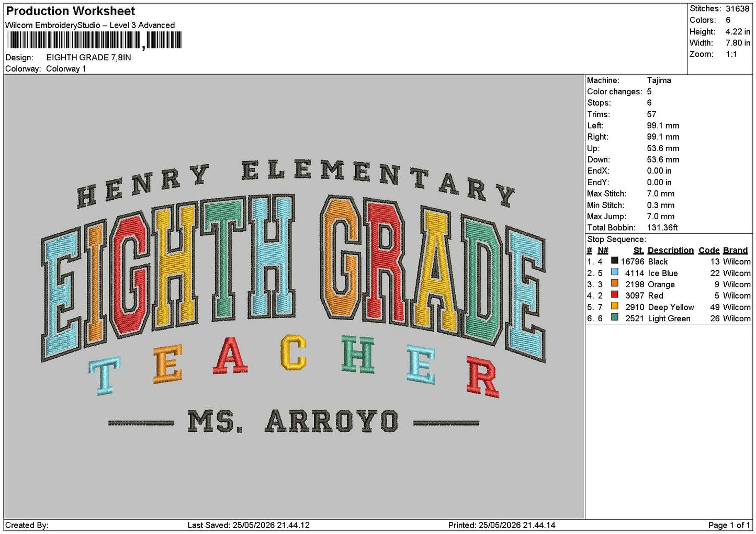Click the embroidery design preview
The width and height of the screenshot is (756, 534).
click(x=294, y=297)
